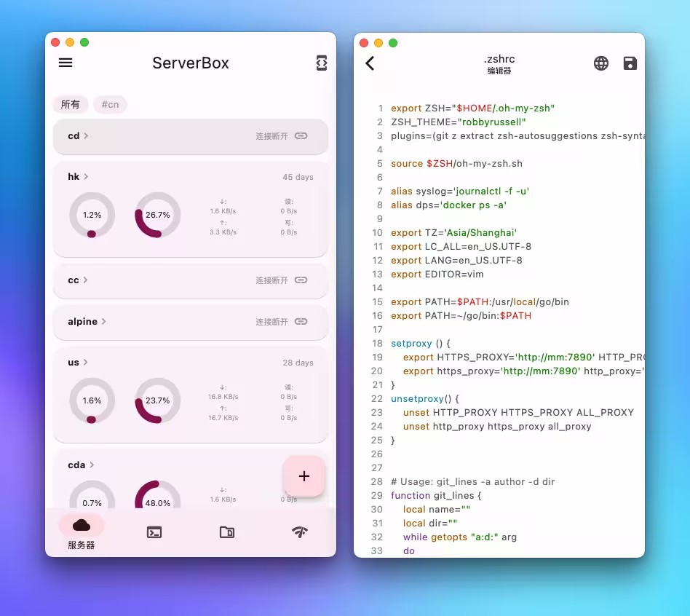Select the 服务器 cloud icon in bottom bar
The width and height of the screenshot is (690, 616).
[x=82, y=524]
